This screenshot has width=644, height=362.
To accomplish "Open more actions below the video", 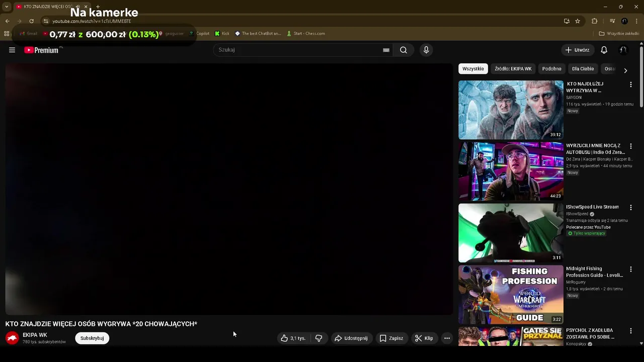I will coord(447,338).
